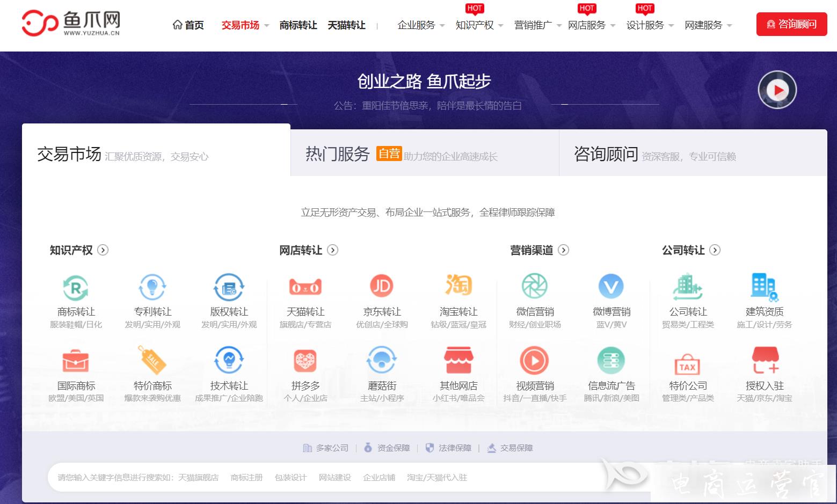Switch to the 交易市场 tab
This screenshot has height=504, width=837.
tap(156, 150)
